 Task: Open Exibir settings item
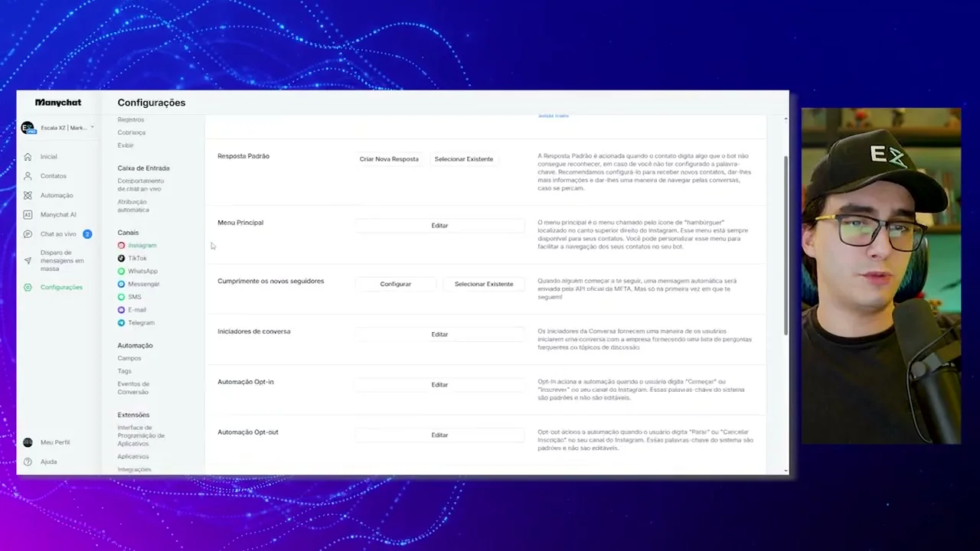pos(126,145)
